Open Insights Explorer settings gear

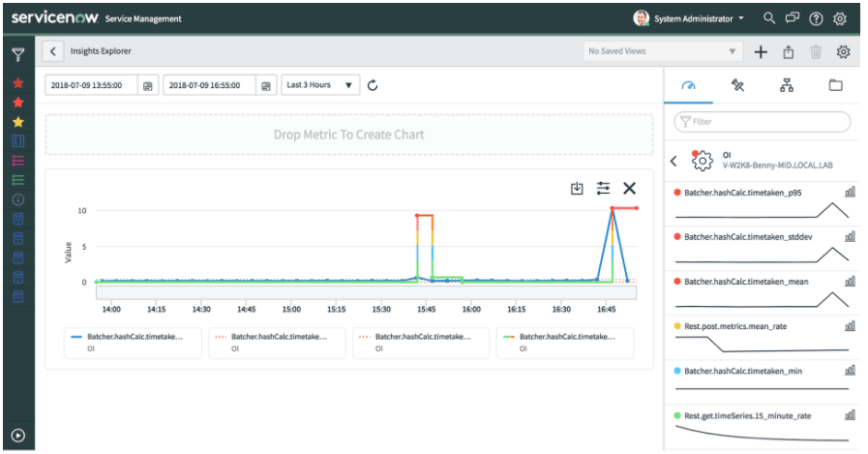[843, 51]
